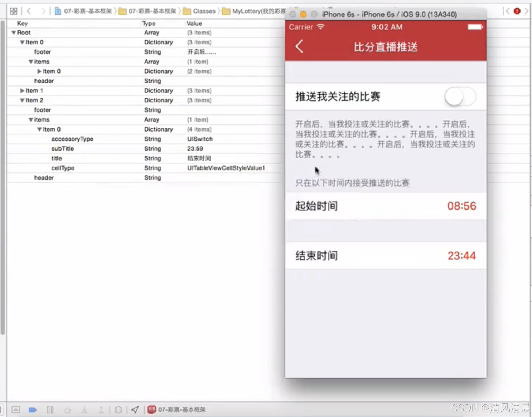
Task: Tap the 结束时间 row in simulator
Action: click(386, 256)
